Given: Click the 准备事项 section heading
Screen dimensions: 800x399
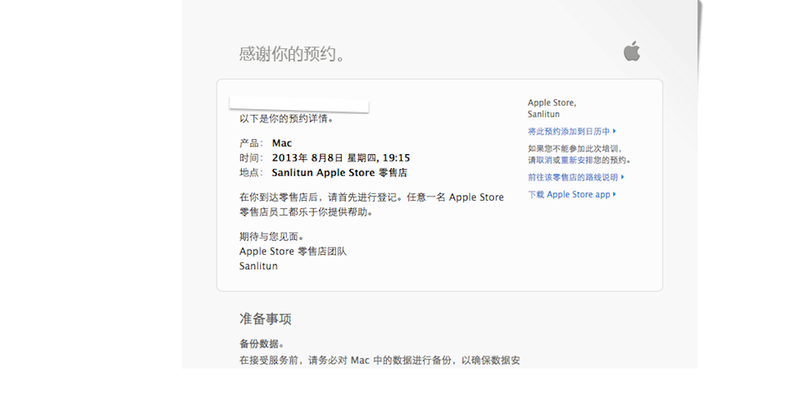Looking at the screenshot, I should pos(265,319).
